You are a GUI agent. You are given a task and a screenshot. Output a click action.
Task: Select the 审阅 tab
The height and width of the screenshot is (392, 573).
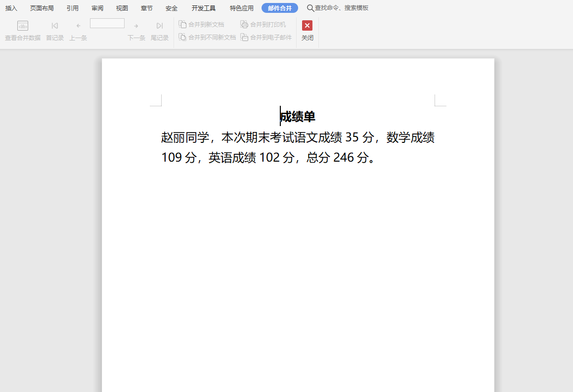pyautogui.click(x=97, y=8)
